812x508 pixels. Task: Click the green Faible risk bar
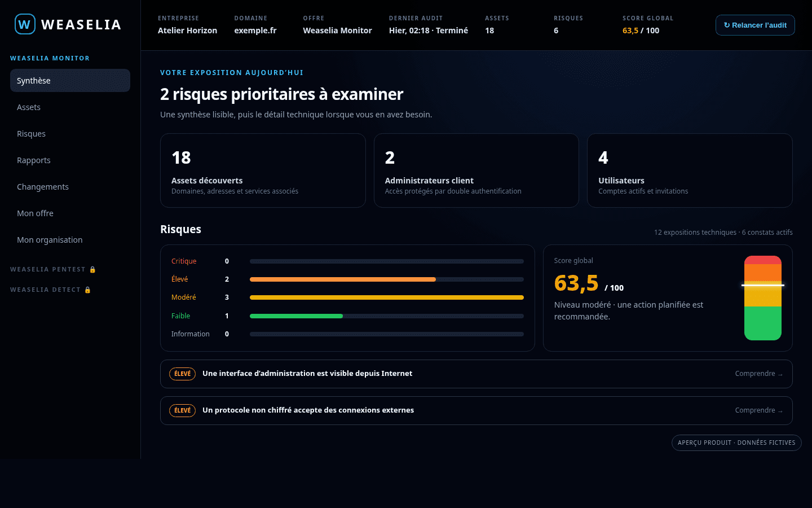coord(296,316)
